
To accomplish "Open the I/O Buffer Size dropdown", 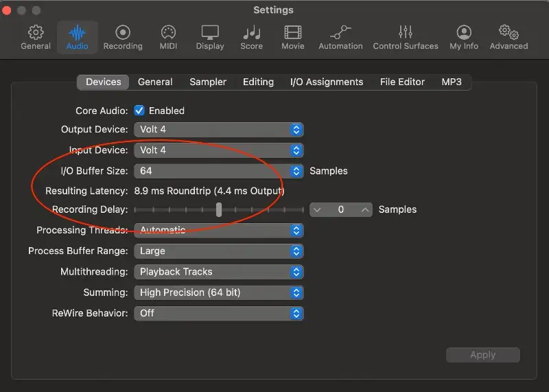I will [218, 171].
